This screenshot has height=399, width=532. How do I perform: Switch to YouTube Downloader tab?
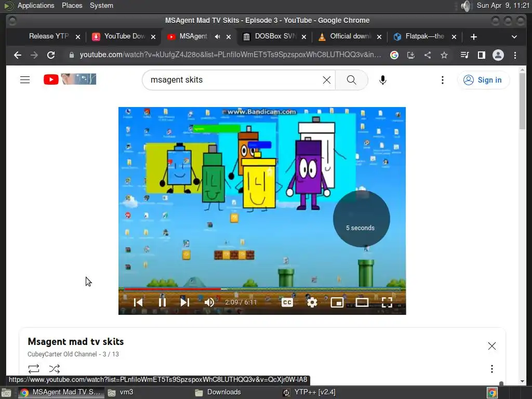coord(124,36)
